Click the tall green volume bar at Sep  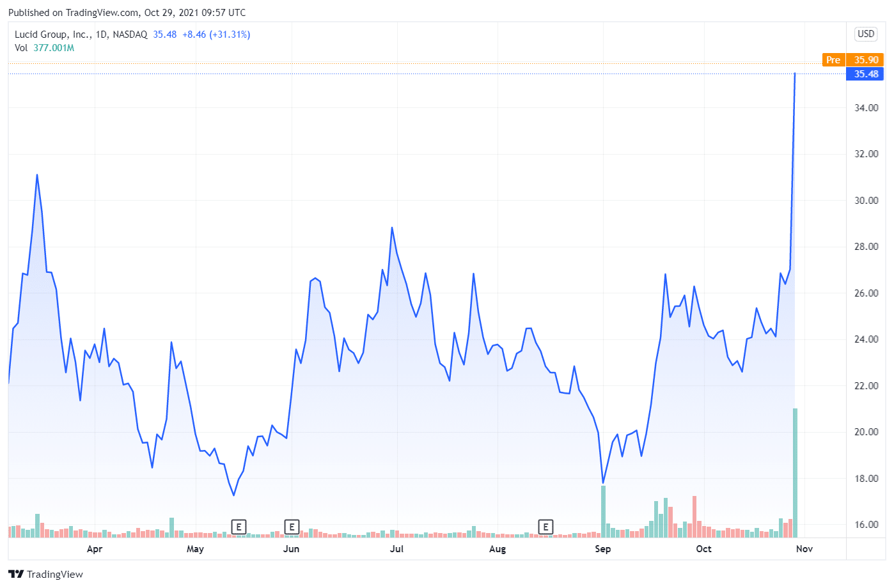coord(603,511)
